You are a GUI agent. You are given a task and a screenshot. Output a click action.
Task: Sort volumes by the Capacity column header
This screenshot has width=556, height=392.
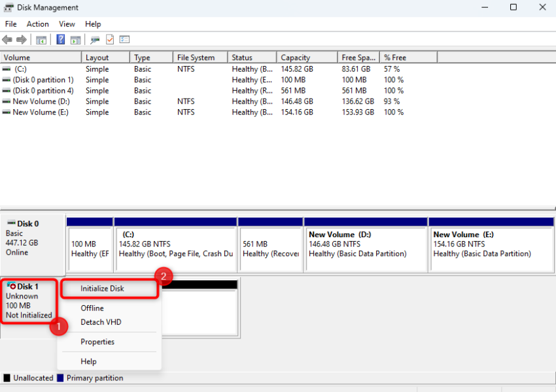(305, 57)
